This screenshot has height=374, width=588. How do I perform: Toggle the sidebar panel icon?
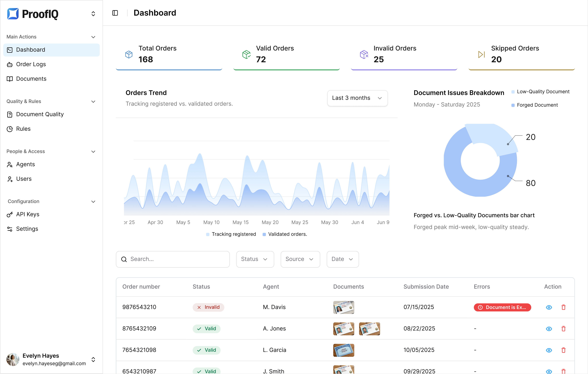115,13
